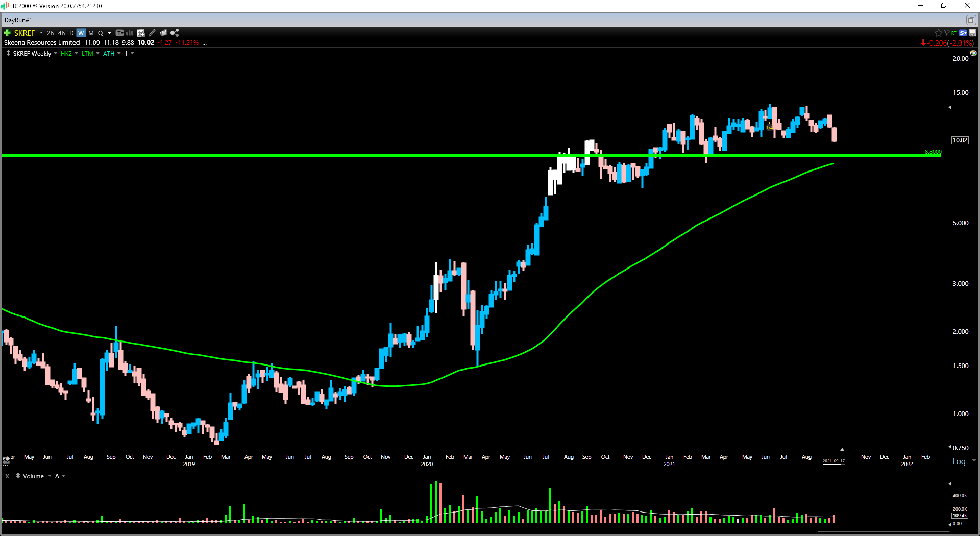This screenshot has width=980, height=536.
Task: Click the green RT real-time indicator
Action: click(x=953, y=33)
